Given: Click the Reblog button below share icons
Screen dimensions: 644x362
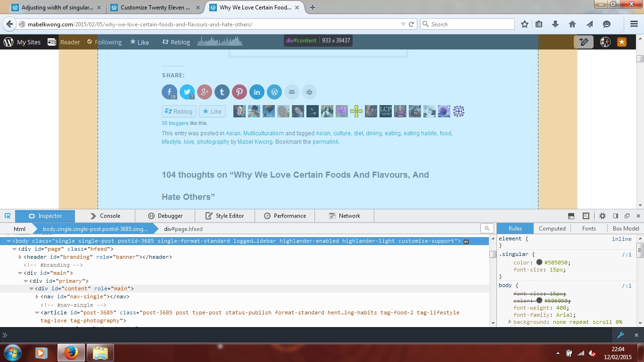Looking at the screenshot, I should (179, 112).
